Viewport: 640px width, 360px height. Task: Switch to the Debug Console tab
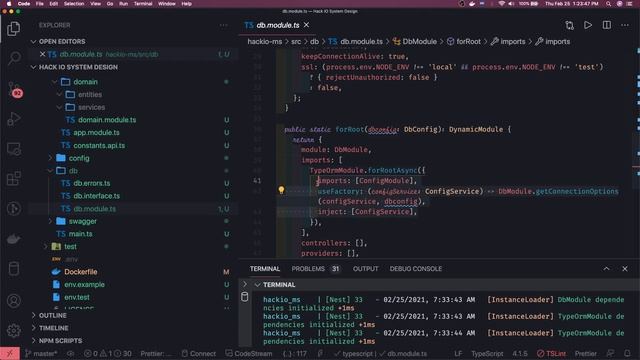pyautogui.click(x=416, y=269)
